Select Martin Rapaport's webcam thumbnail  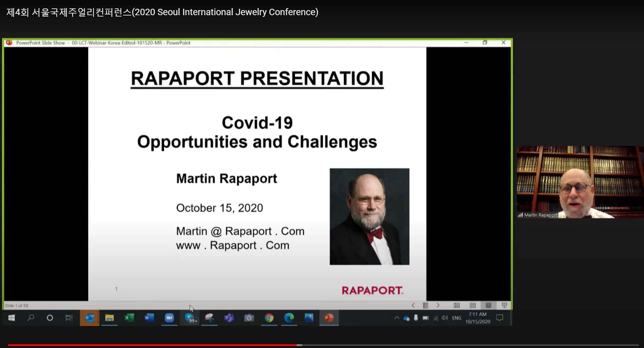[580, 182]
